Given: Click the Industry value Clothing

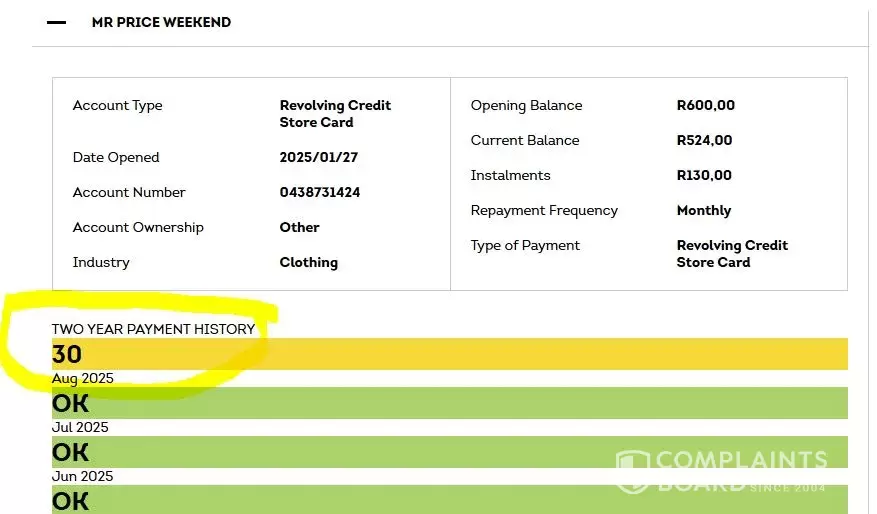Looking at the screenshot, I should tap(309, 262).
